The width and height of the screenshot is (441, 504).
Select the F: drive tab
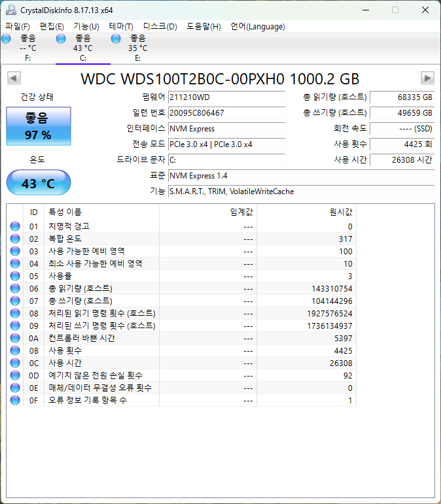tap(28, 48)
